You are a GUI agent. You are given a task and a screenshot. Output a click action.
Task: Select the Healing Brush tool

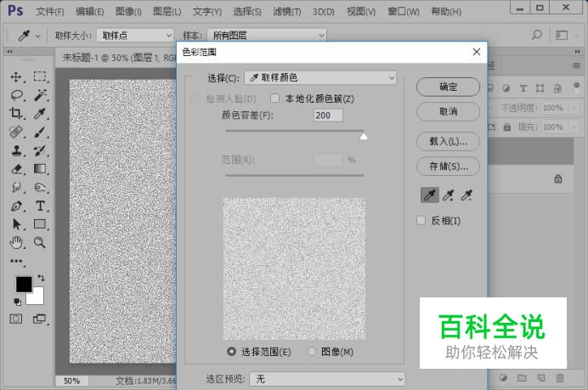[x=16, y=132]
